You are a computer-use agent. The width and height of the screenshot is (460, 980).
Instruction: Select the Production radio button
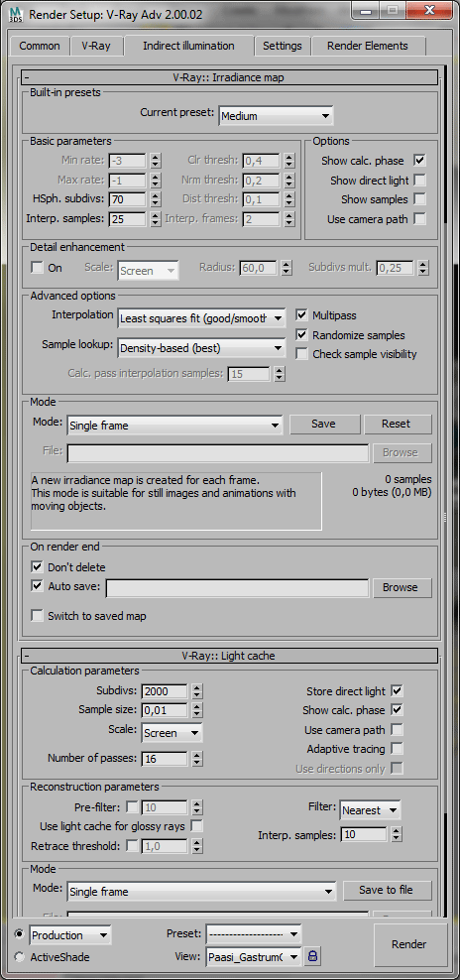(x=20, y=934)
